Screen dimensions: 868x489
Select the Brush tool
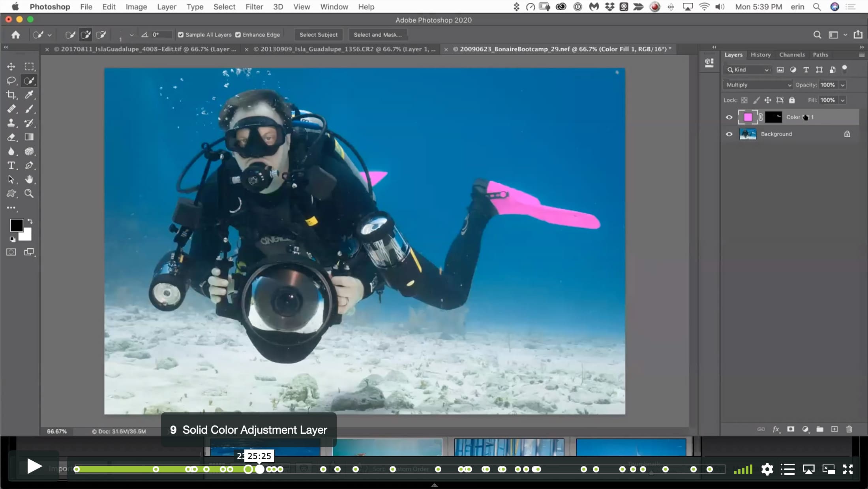pos(29,109)
